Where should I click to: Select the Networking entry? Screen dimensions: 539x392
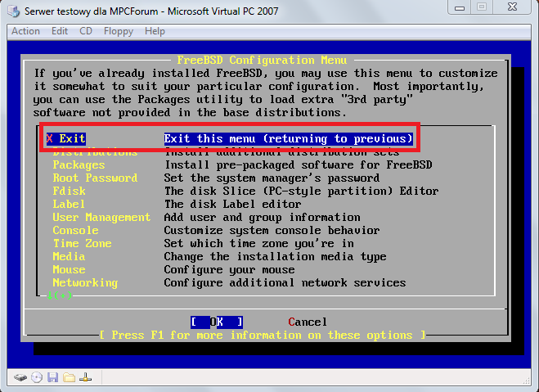coord(85,282)
